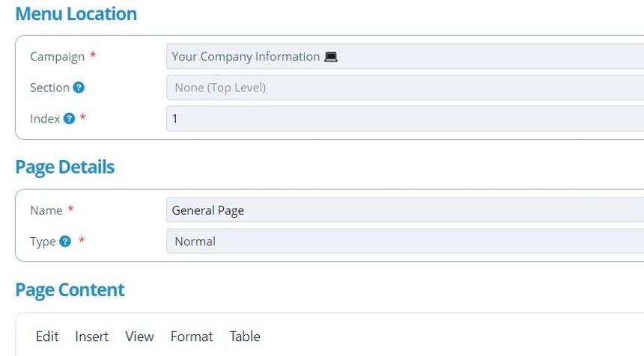The image size is (644, 356).
Task: Click the Section help question-mark icon
Action: pyautogui.click(x=79, y=88)
